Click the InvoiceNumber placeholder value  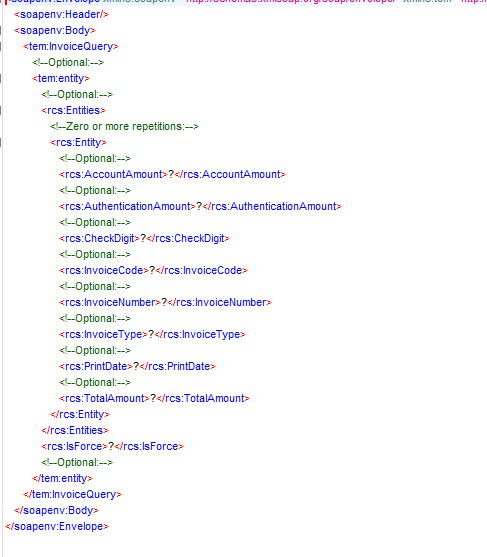tap(164, 302)
